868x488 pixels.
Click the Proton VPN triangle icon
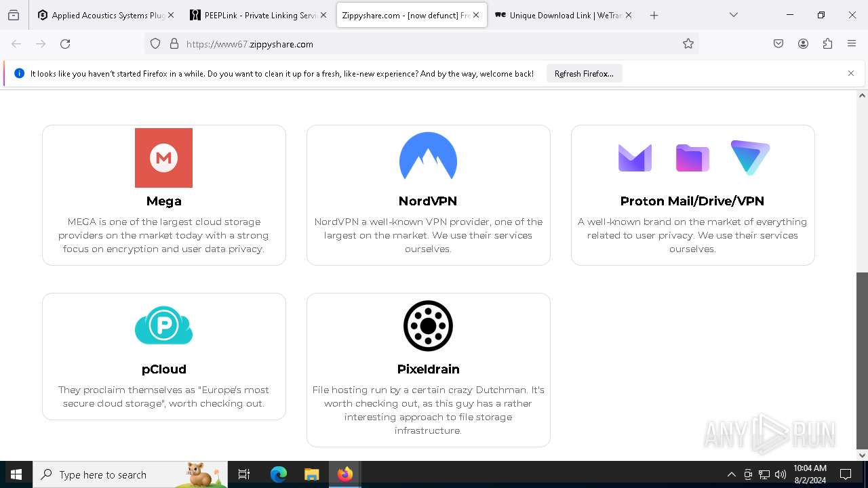[x=750, y=157]
